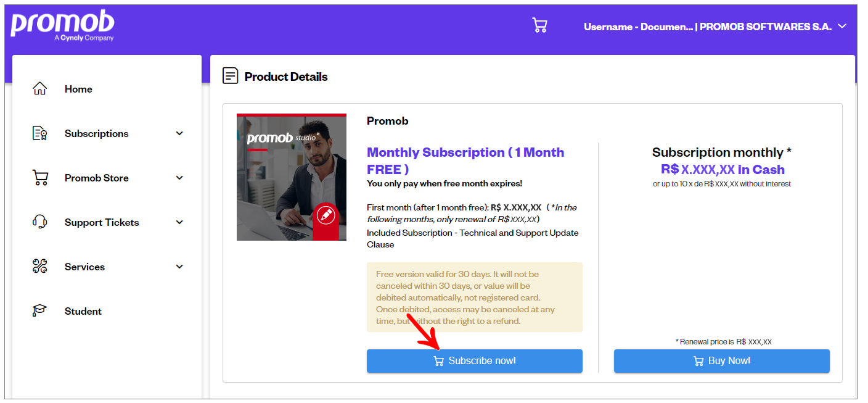Click the Promob Store cart icon

point(39,178)
